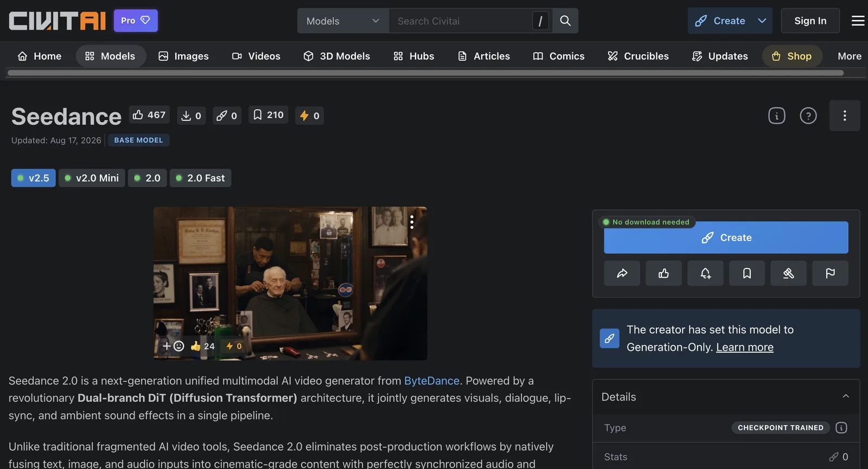Click the search magnifier icon button
This screenshot has height=469, width=868.
(565, 21)
